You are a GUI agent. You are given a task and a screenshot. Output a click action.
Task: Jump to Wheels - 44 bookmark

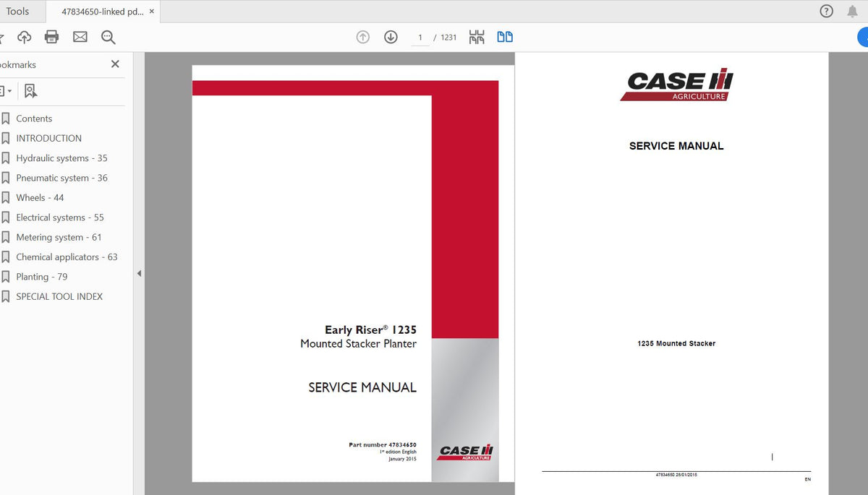(40, 197)
